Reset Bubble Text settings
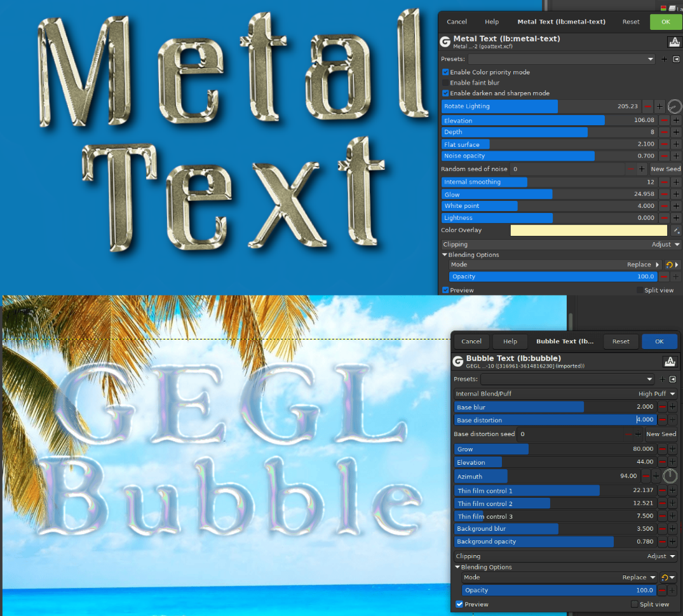Viewport: 683px width, 616px height. (x=621, y=341)
